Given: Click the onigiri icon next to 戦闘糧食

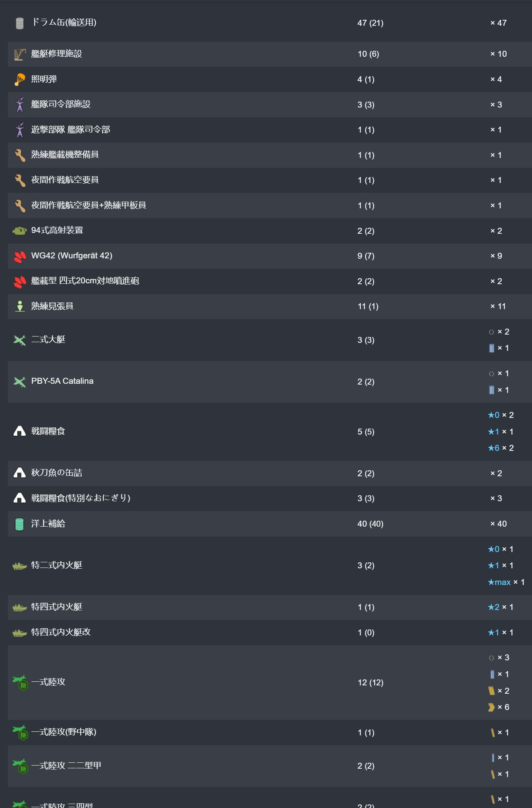Looking at the screenshot, I should [19, 431].
